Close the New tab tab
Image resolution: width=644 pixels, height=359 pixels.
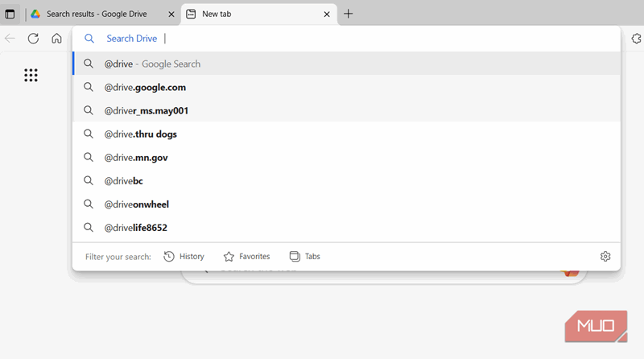point(327,14)
